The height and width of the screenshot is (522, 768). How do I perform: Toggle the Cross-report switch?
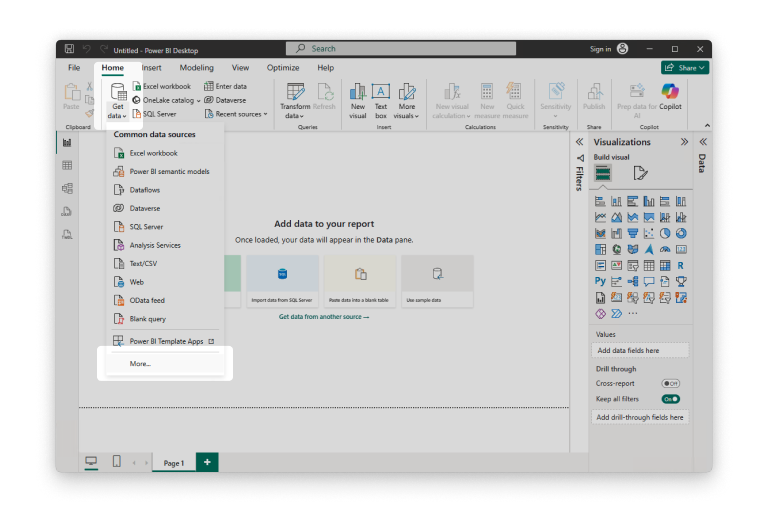(670, 383)
